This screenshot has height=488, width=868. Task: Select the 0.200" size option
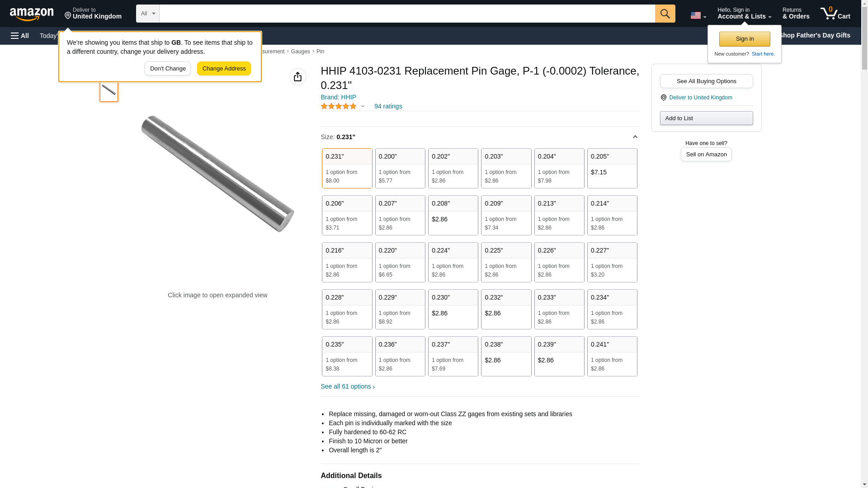coord(400,168)
